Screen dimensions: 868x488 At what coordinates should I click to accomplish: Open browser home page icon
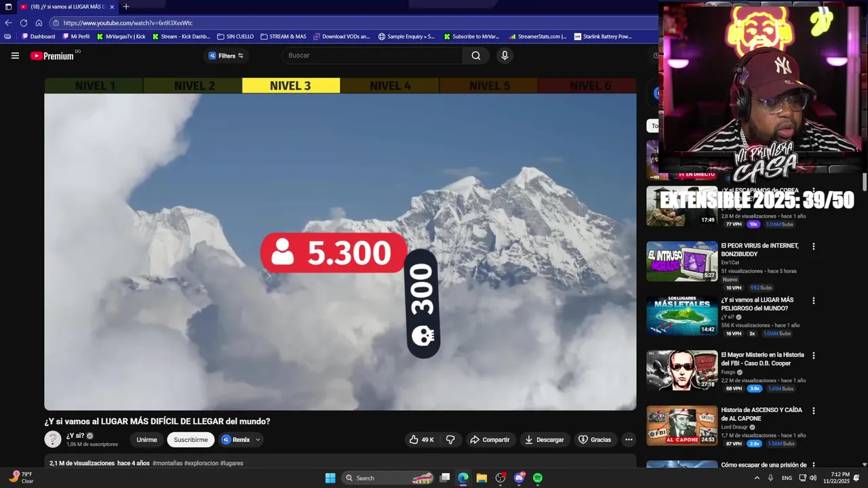(39, 22)
